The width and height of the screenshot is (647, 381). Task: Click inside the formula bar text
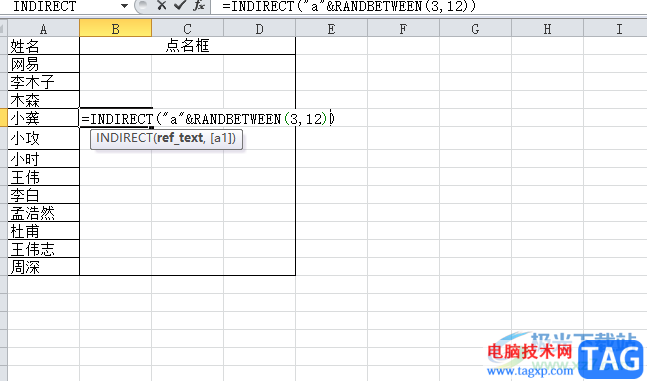[x=349, y=6]
